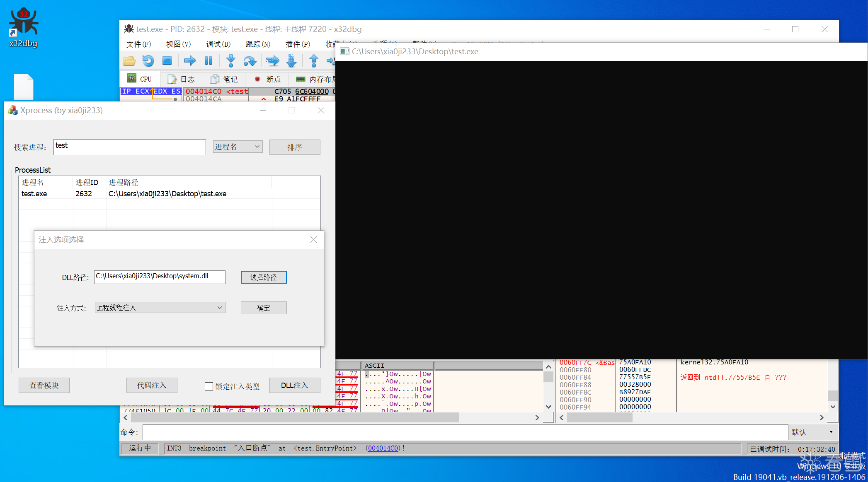Click the Pause execution icon

pyautogui.click(x=209, y=61)
